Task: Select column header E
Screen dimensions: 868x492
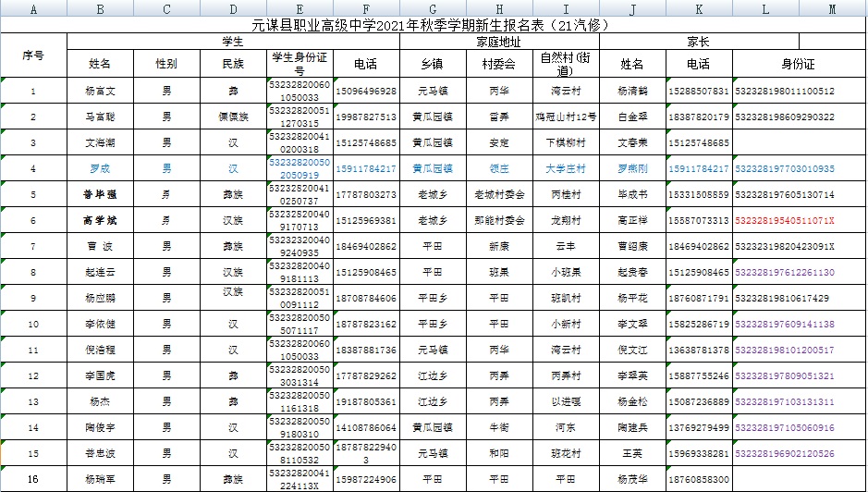Action: click(300, 9)
